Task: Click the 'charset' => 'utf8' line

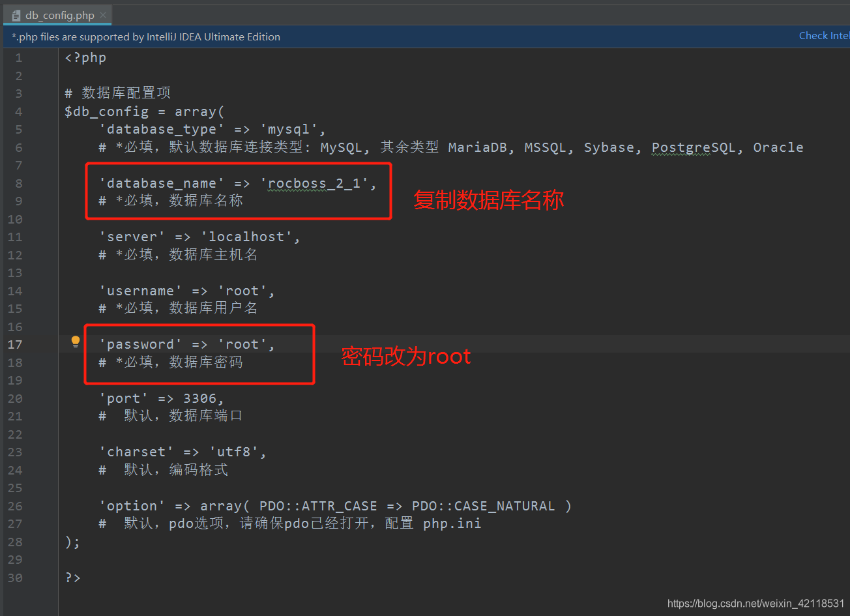Action: point(183,452)
